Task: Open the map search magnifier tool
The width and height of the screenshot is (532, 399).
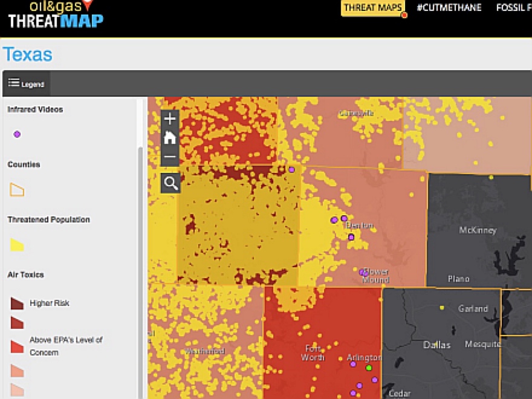Action: (170, 183)
